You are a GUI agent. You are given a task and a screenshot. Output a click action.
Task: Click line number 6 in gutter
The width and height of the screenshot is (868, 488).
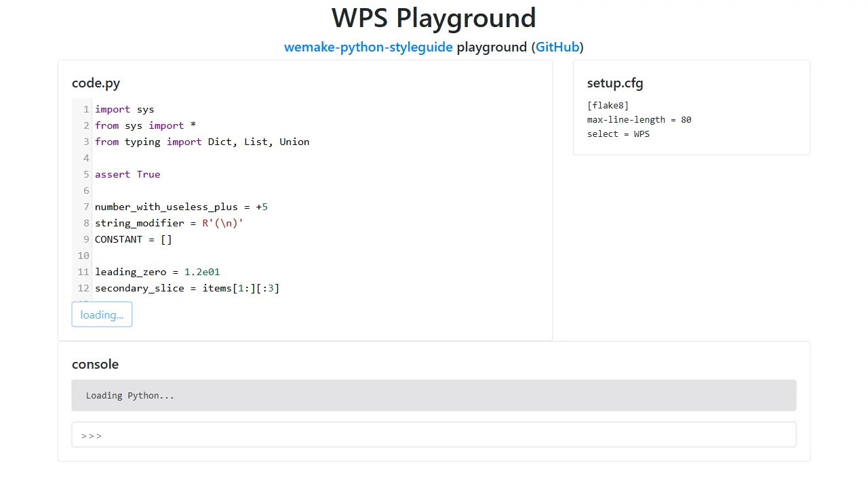click(86, 190)
